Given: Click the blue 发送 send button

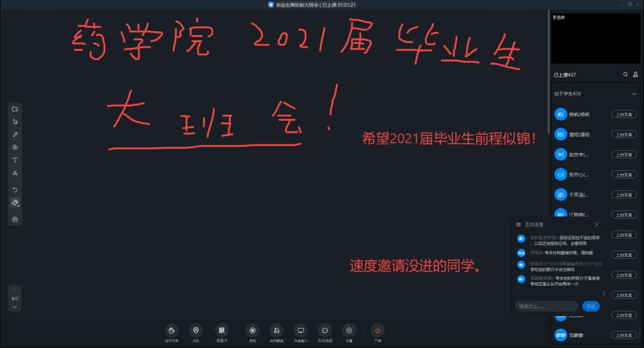Looking at the screenshot, I should 591,307.
